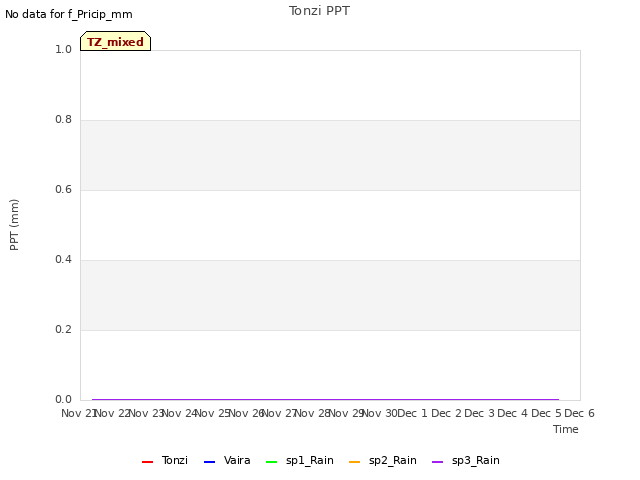
Task: Click the purple sp3_Rain legend swatch
Action: click(x=438, y=462)
